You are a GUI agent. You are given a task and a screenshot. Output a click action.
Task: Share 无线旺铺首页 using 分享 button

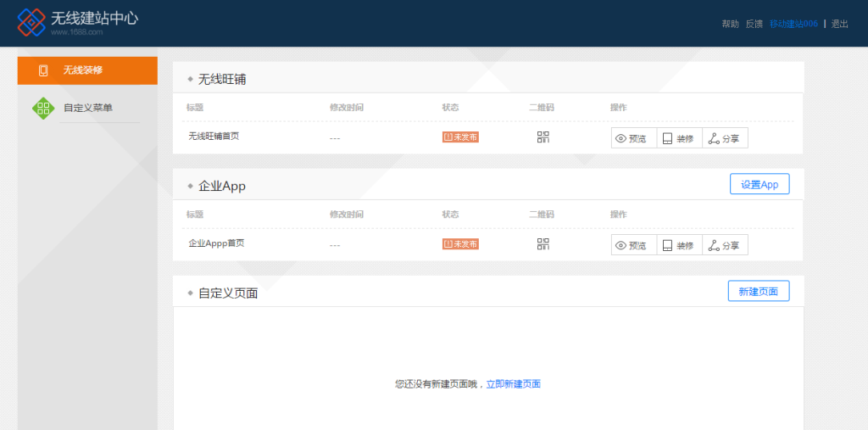725,138
